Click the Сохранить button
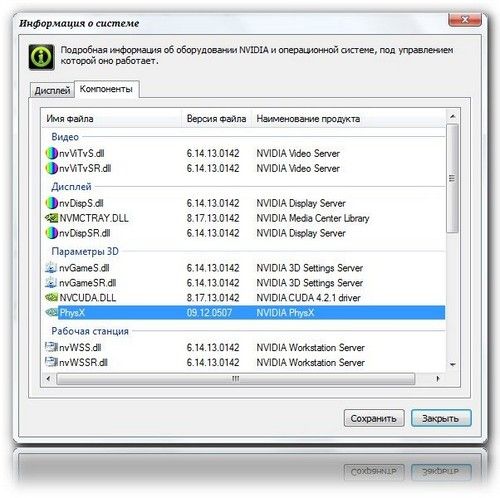 374,418
